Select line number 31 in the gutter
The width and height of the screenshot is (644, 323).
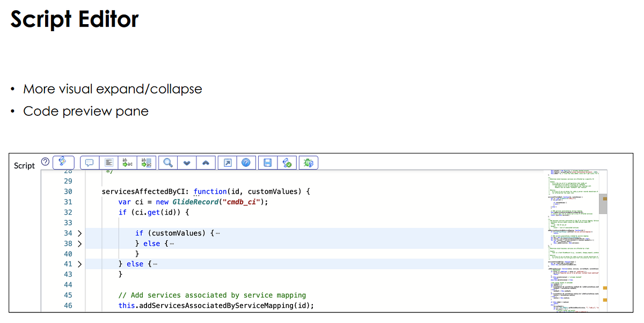(69, 202)
